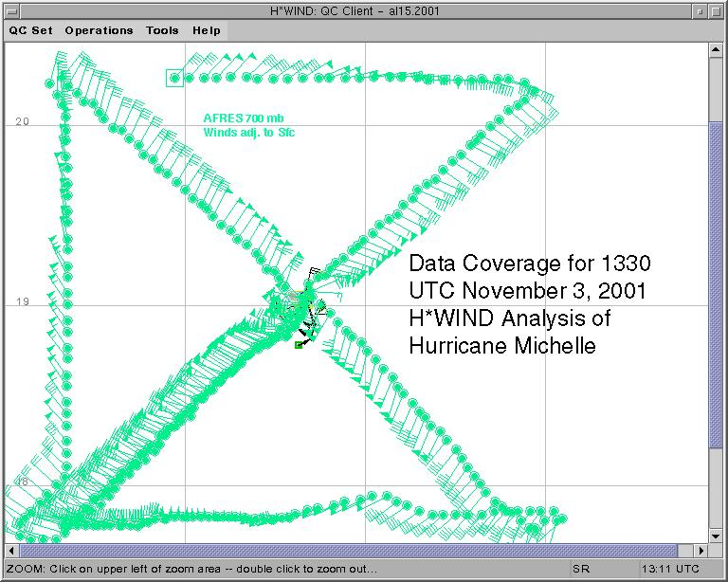Open the Operations menu
The height and width of the screenshot is (582, 728).
coord(99,30)
